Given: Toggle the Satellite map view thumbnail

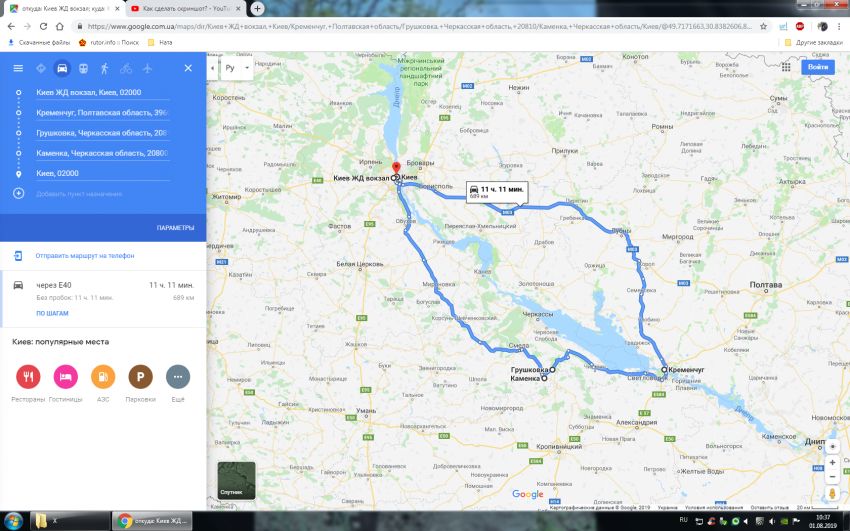Looking at the screenshot, I should [236, 480].
